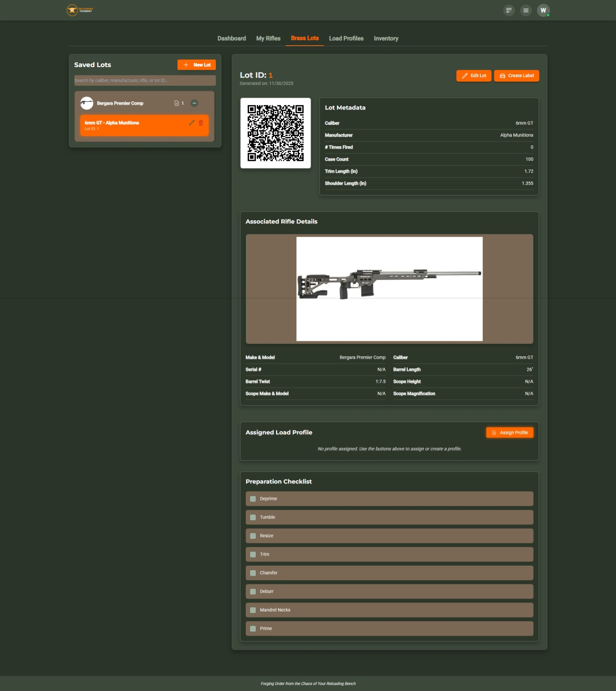Check the Deprime checkbox
The height and width of the screenshot is (691, 616).
253,499
